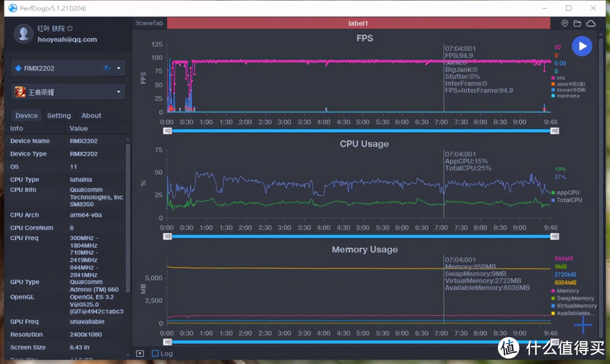
Task: Open the About tab
Action: tap(91, 116)
